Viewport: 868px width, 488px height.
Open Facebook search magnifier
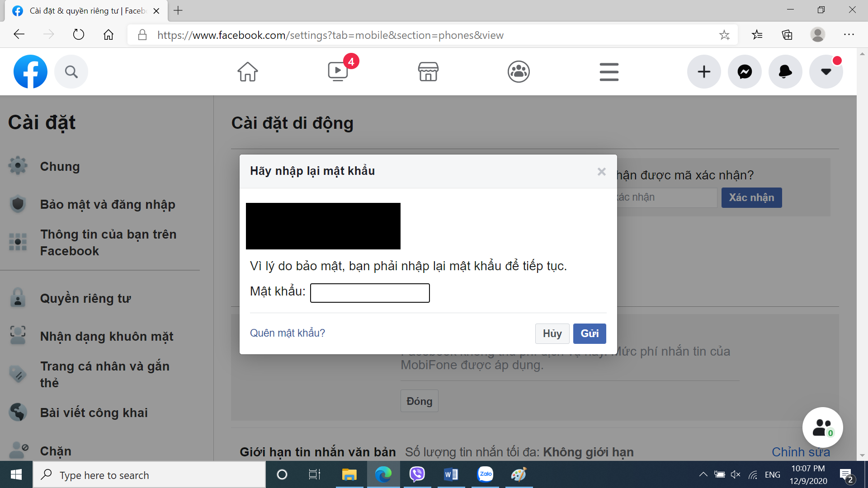pyautogui.click(x=71, y=71)
